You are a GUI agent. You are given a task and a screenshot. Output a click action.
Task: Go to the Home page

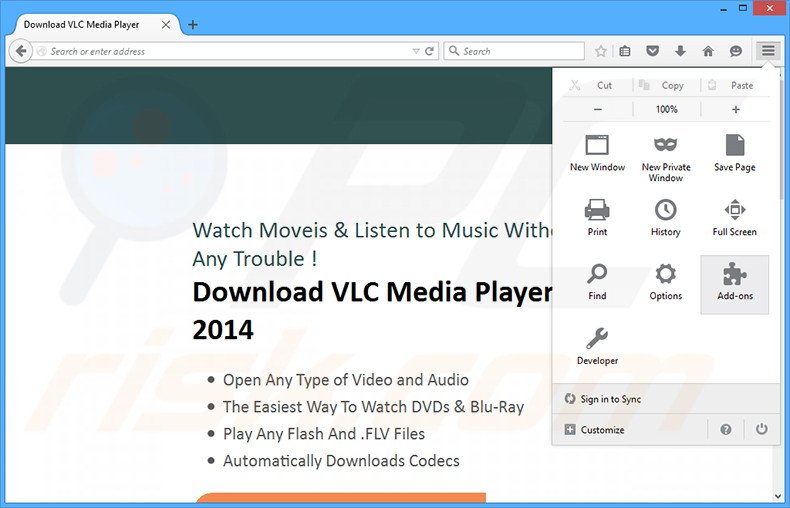pos(708,51)
